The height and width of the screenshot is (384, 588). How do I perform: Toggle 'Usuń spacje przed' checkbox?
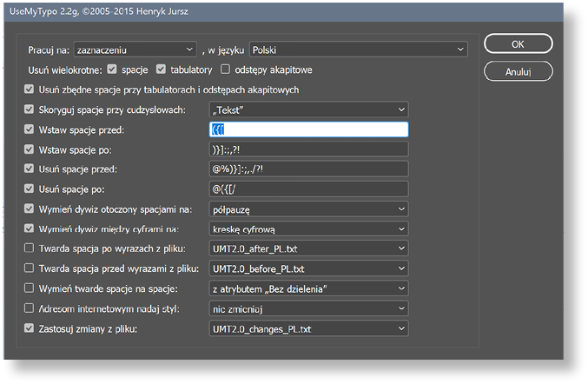(29, 169)
